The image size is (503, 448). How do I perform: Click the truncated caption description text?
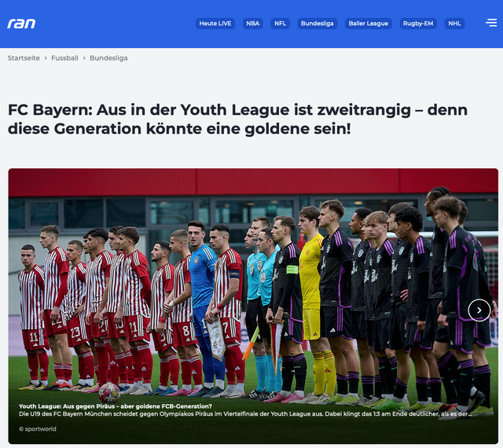click(x=245, y=414)
